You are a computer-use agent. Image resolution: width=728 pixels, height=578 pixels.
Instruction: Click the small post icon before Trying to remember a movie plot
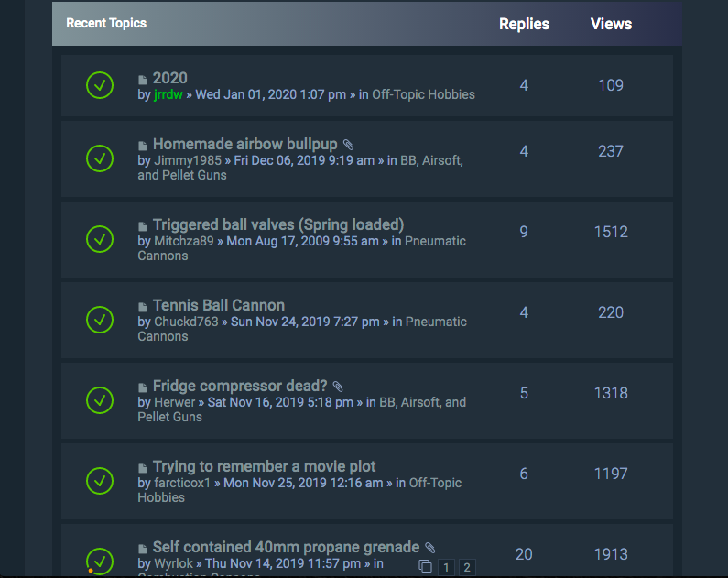(143, 468)
